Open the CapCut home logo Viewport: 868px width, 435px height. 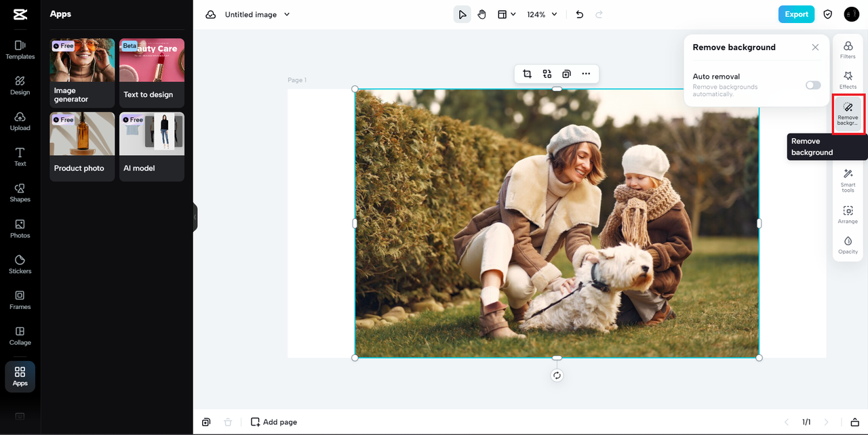coord(20,14)
